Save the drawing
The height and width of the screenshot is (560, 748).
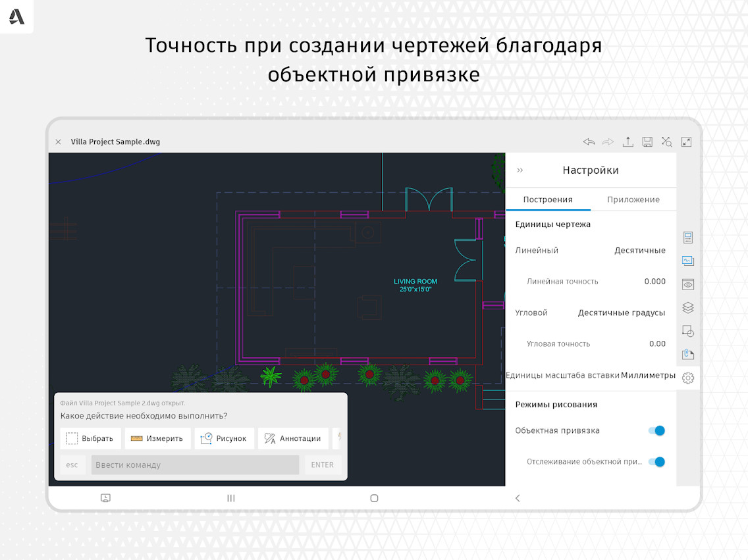(x=647, y=141)
